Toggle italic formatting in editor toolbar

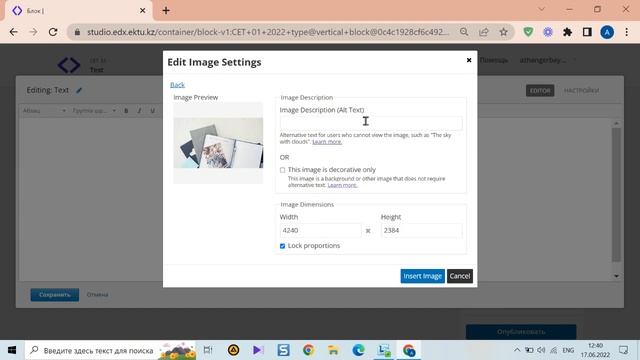139,111
